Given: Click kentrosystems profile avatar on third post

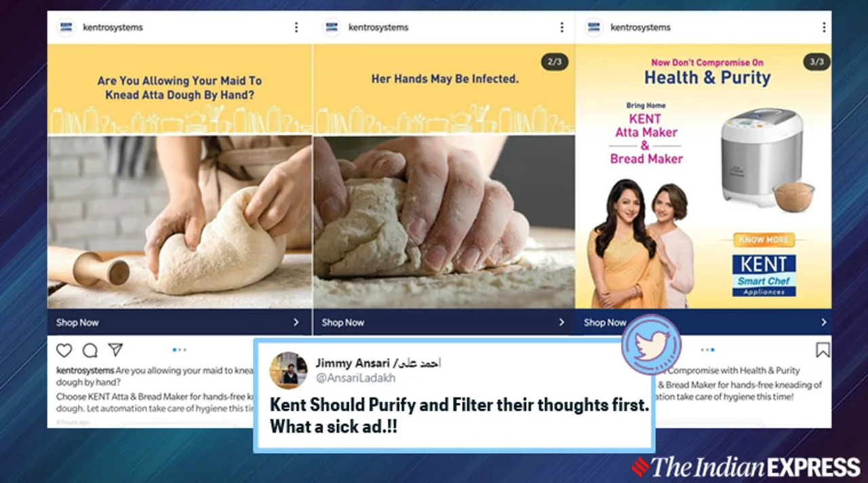Looking at the screenshot, I should coord(594,27).
